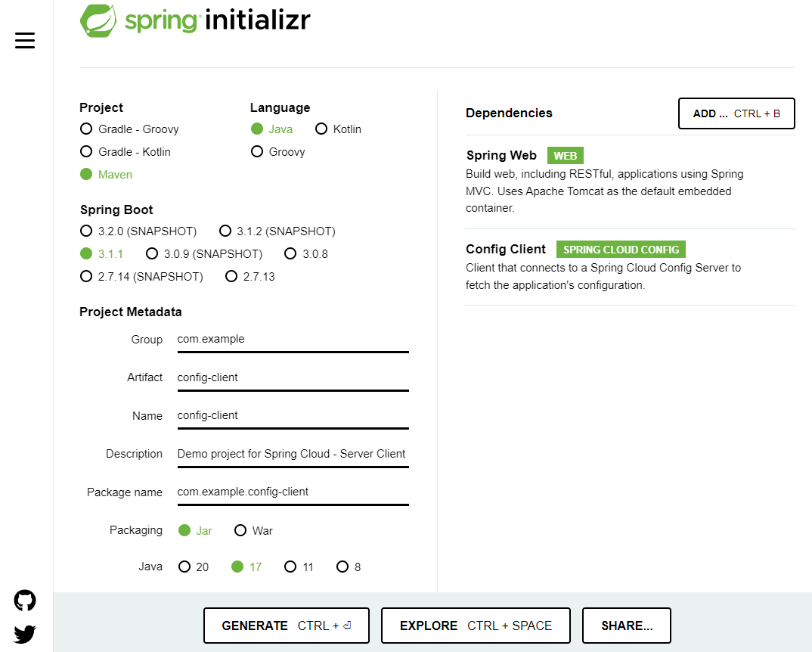Select Spring Boot 3.0.9 (SNAPSHOT)
The height and width of the screenshot is (652, 812).
(x=204, y=254)
